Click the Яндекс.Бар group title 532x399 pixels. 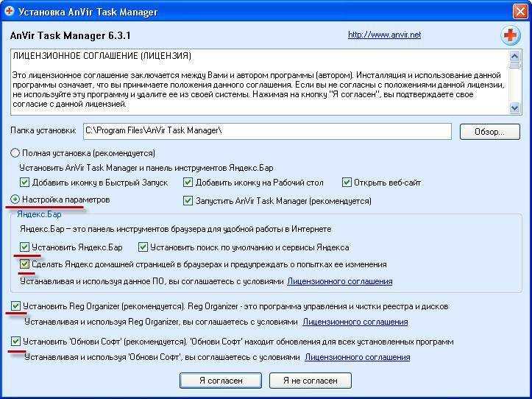tap(39, 215)
